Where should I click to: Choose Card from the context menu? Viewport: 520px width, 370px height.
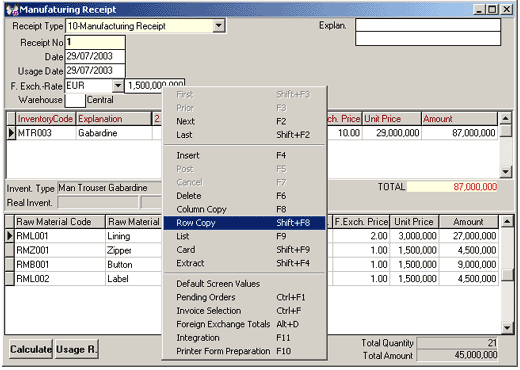pyautogui.click(x=244, y=249)
